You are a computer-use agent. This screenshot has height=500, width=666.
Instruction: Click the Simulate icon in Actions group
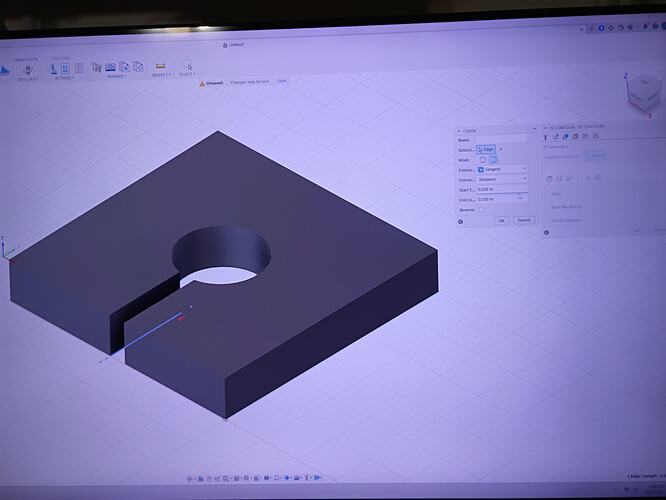(53, 68)
